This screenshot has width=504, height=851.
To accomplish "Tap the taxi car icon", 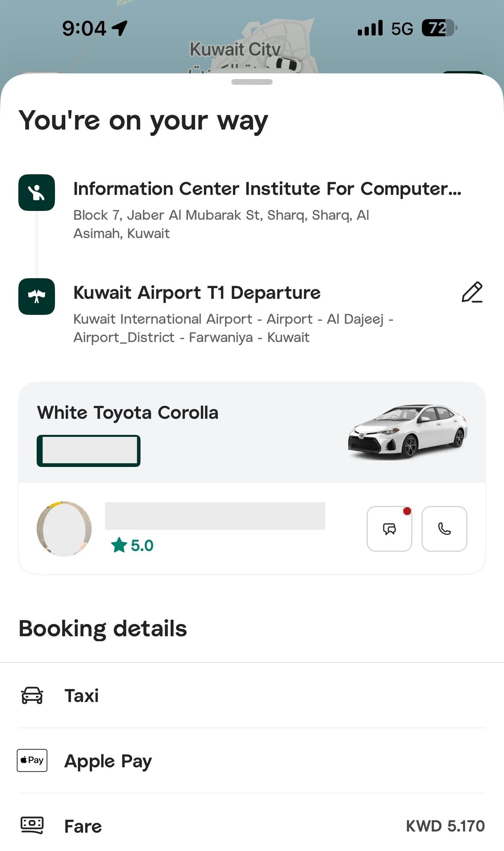I will (32, 695).
